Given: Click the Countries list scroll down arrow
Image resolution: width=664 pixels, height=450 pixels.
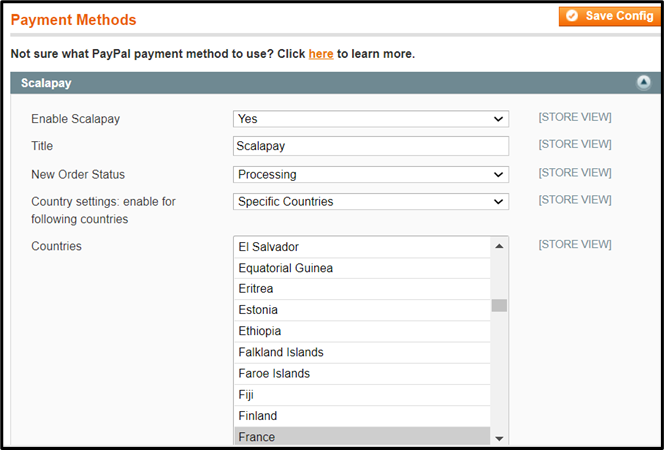Looking at the screenshot, I should coord(499,439).
